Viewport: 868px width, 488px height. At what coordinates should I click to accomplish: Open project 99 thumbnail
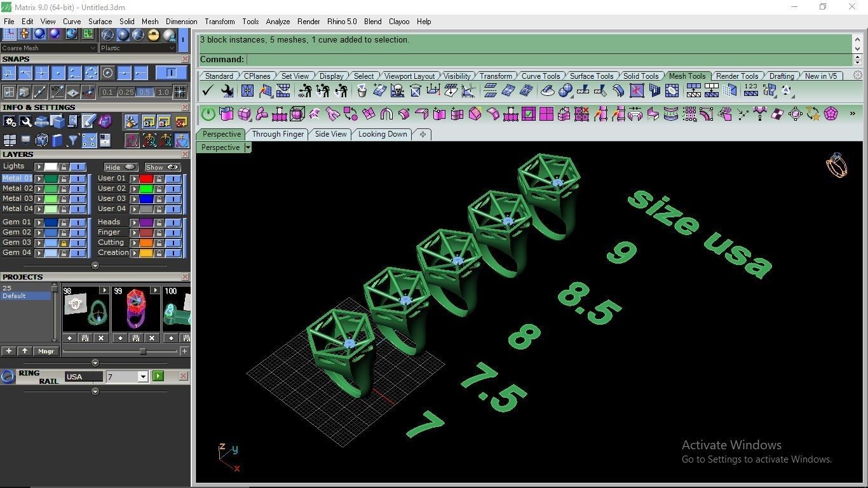pos(135,309)
